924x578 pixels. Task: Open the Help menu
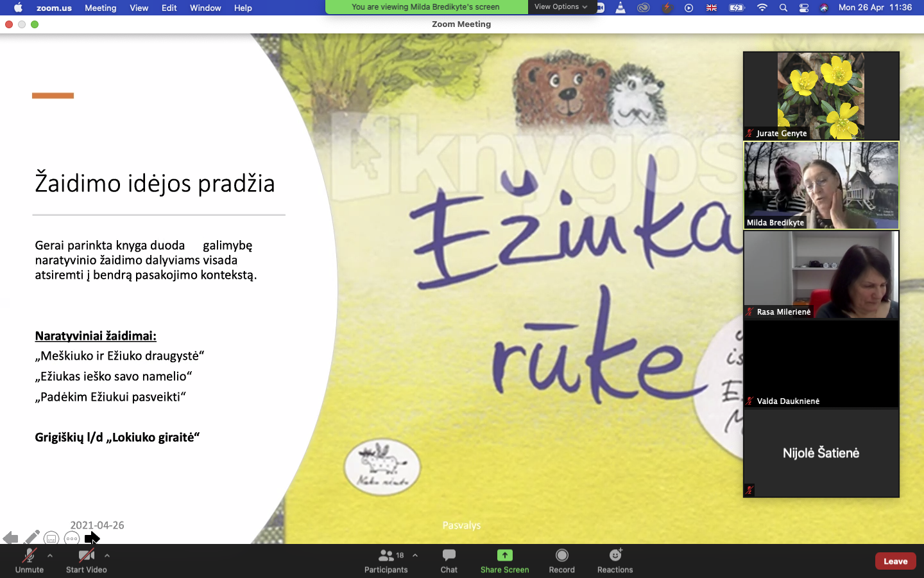pyautogui.click(x=243, y=8)
